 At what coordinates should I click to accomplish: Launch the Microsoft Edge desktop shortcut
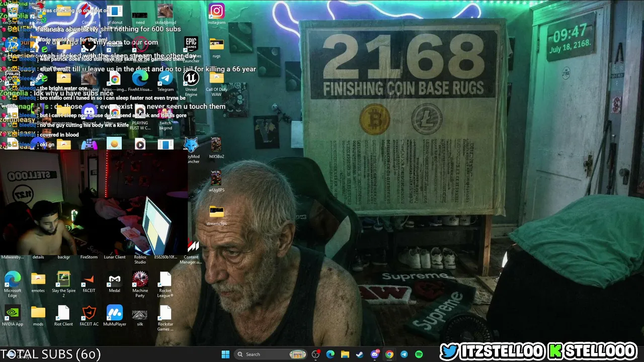[x=13, y=285]
